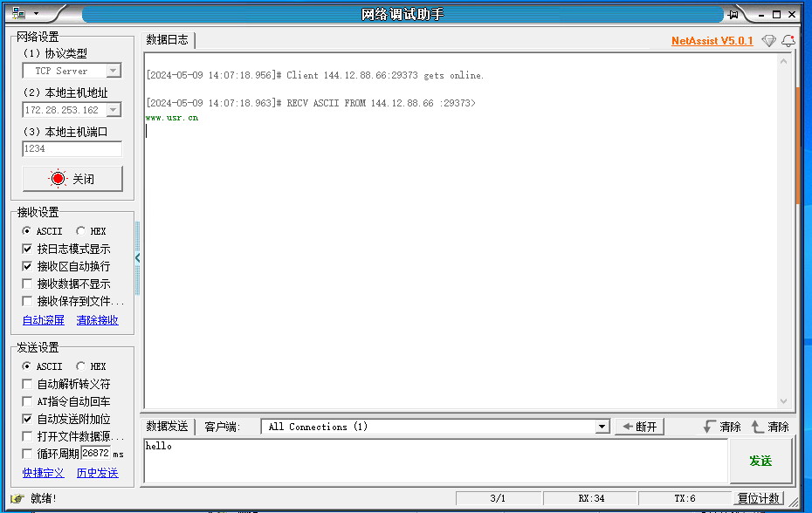
Task: Toggle 按日志模式显示 checkbox
Action: point(27,249)
